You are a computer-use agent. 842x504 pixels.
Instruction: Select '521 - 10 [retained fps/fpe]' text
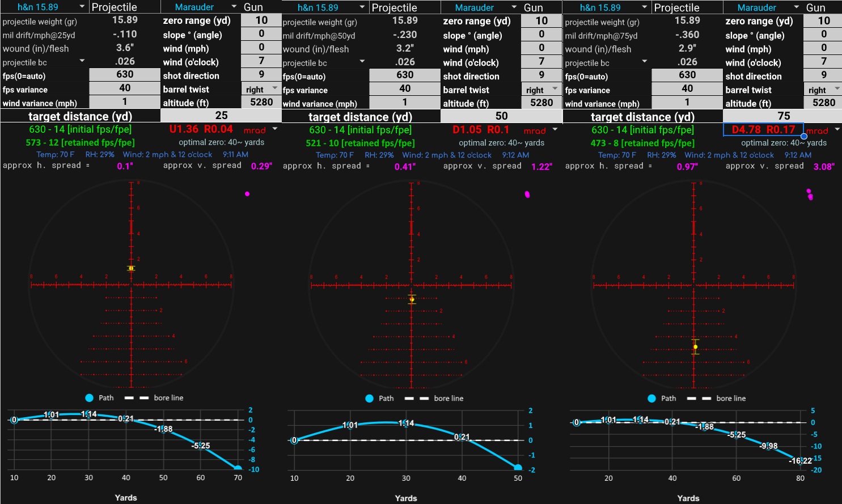360,143
